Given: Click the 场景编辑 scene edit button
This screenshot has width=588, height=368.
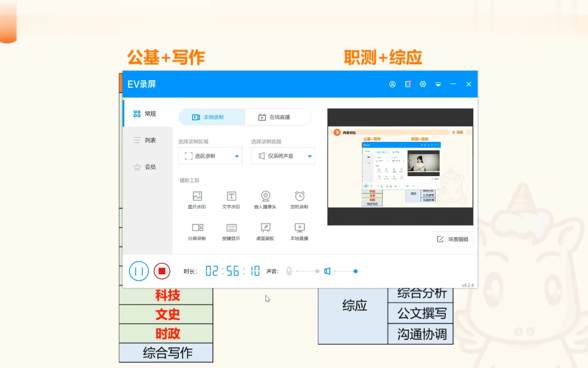Looking at the screenshot, I should (453, 239).
